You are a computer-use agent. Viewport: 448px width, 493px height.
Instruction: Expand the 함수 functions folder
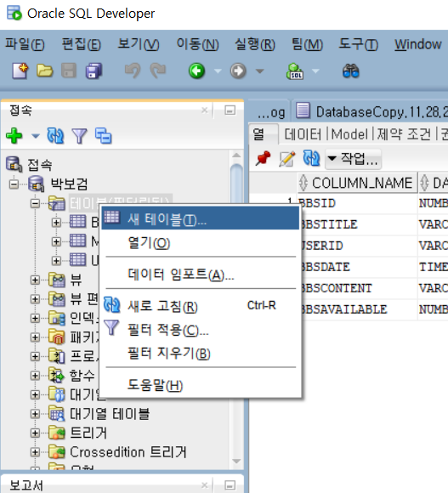coord(35,376)
